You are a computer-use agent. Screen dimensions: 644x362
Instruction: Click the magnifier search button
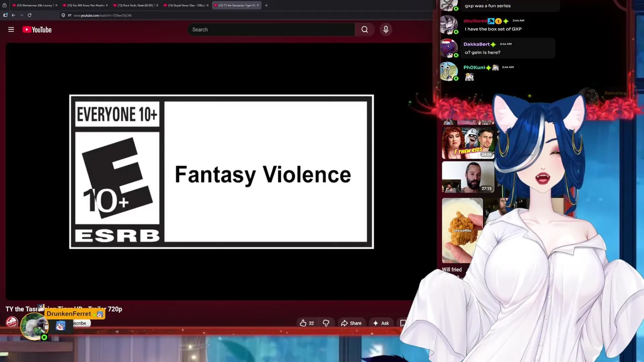(365, 30)
